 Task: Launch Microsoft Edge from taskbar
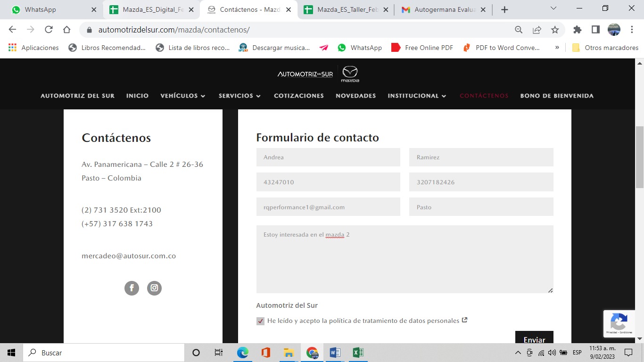coord(242,353)
